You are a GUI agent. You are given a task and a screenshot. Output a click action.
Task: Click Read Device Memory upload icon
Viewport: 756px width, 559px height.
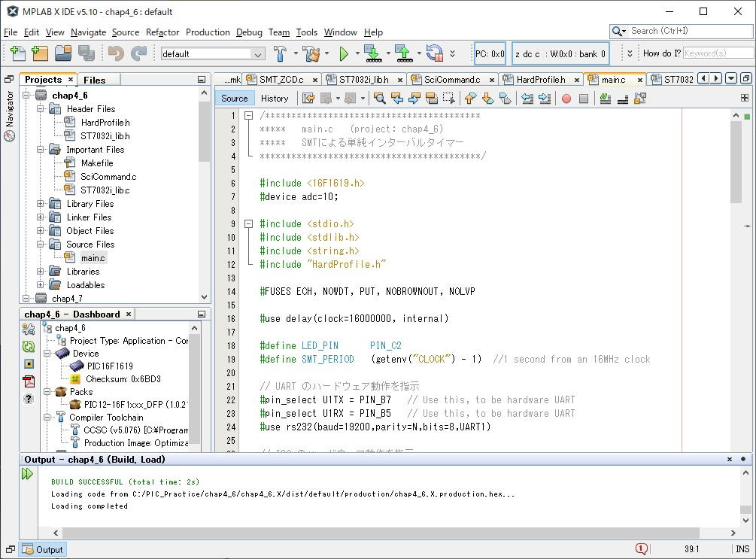pyautogui.click(x=403, y=53)
